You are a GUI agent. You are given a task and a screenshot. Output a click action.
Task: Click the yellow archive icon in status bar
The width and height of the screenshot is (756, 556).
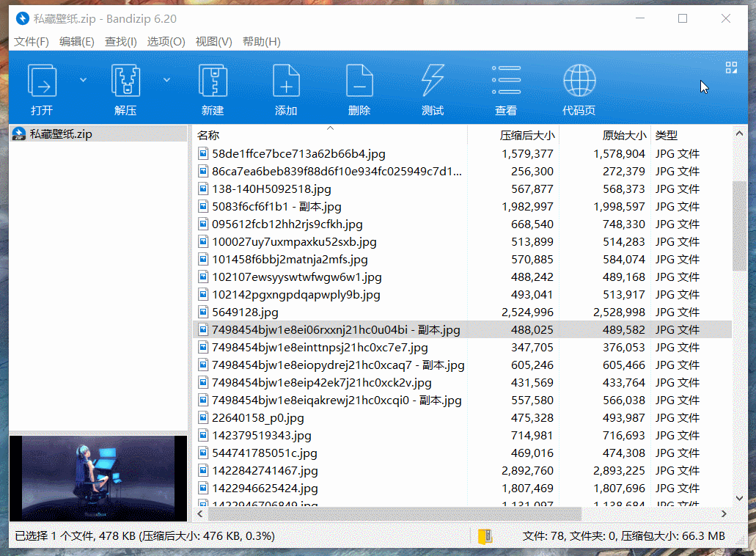point(485,536)
